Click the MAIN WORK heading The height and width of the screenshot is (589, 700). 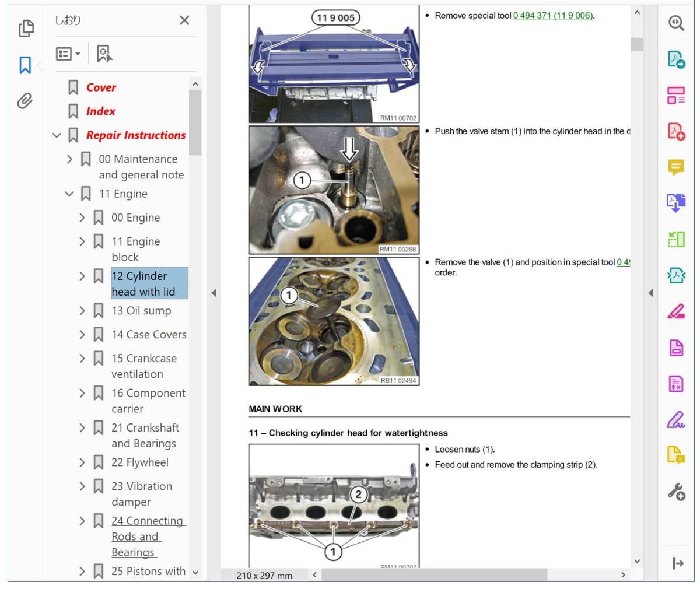point(275,409)
